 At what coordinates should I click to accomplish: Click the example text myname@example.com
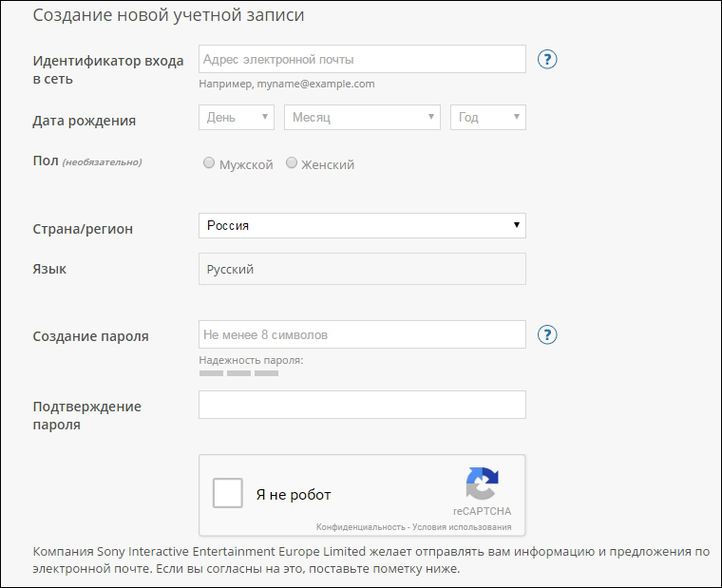[x=287, y=84]
